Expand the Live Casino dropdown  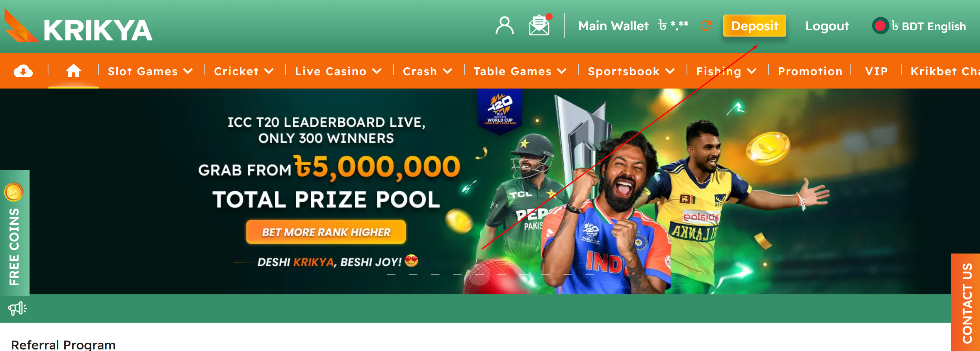tap(338, 71)
